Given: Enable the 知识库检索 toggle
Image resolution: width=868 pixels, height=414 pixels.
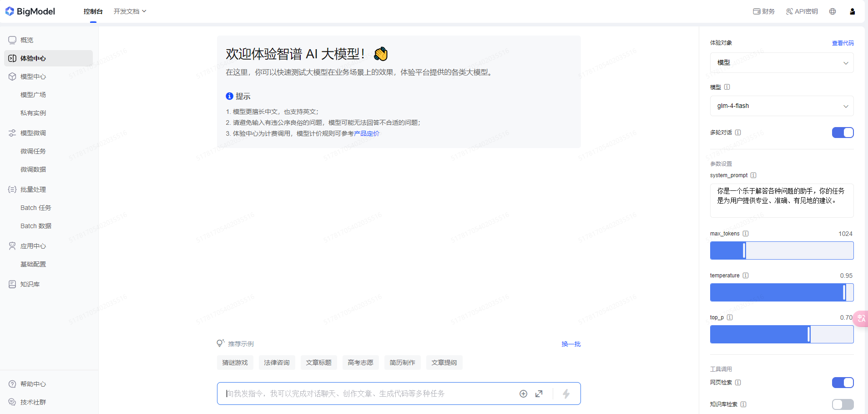Looking at the screenshot, I should point(843,404).
